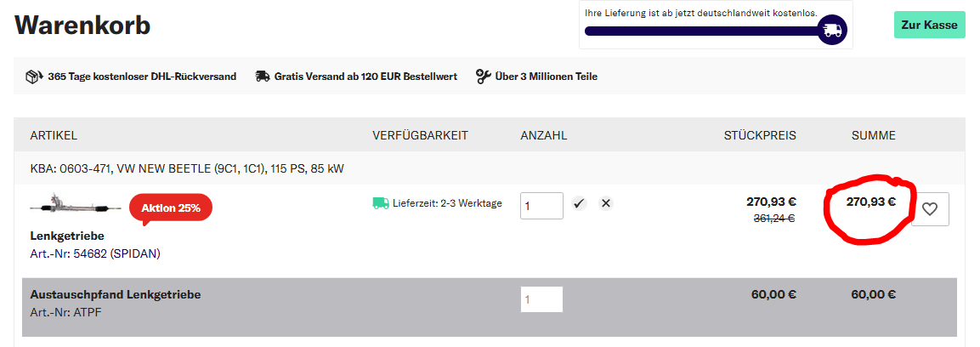Click the Lenkgetriebe quantity input field
The height and width of the screenshot is (347, 980).
(x=541, y=206)
